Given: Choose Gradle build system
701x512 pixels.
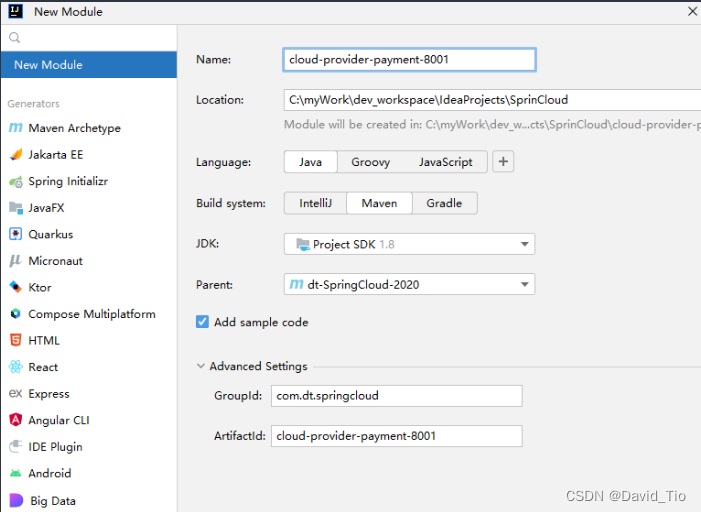Looking at the screenshot, I should [x=444, y=203].
